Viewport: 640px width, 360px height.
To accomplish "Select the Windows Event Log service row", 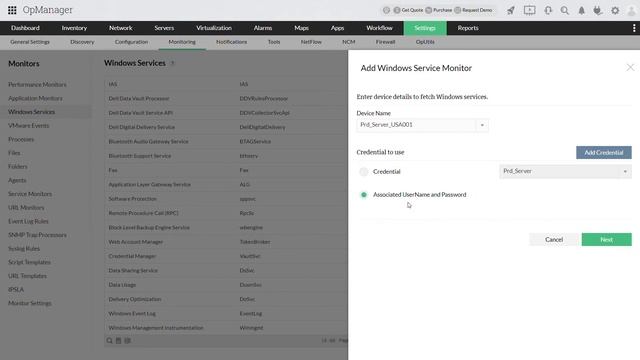I will [x=226, y=313].
